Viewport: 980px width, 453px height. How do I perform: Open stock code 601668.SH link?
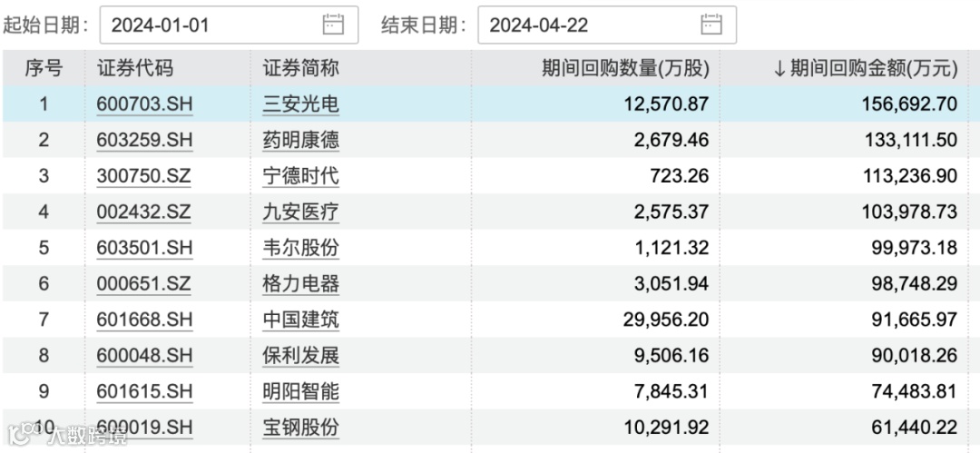point(144,320)
